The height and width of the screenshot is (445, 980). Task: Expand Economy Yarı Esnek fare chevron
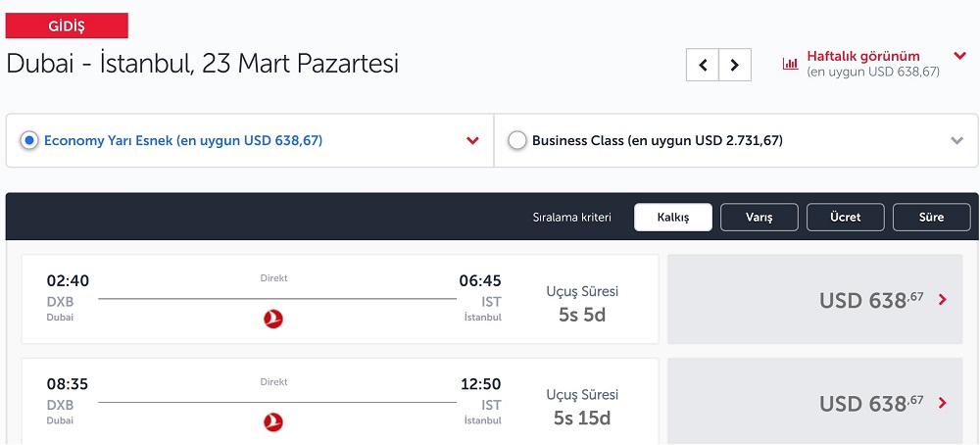472,140
